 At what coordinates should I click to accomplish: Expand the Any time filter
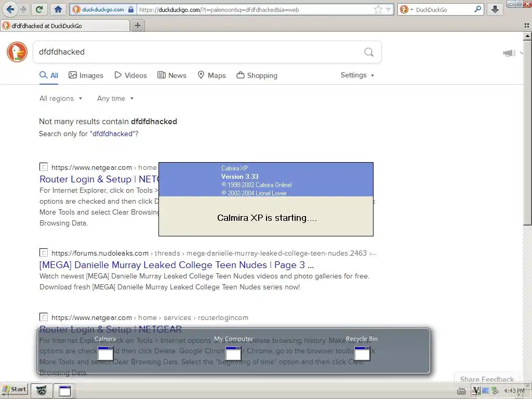point(115,98)
